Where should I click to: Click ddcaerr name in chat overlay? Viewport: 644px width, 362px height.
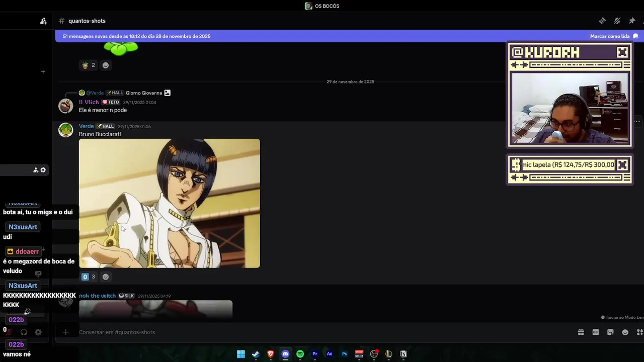coord(27,251)
